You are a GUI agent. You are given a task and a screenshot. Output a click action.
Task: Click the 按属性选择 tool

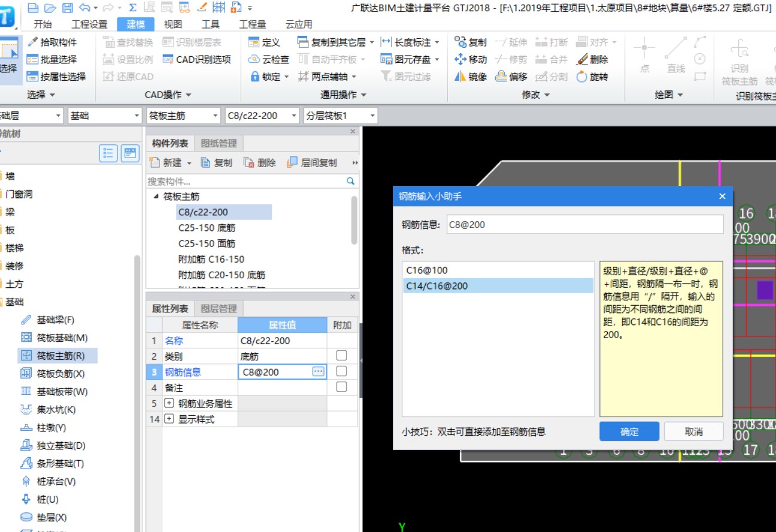pos(56,77)
